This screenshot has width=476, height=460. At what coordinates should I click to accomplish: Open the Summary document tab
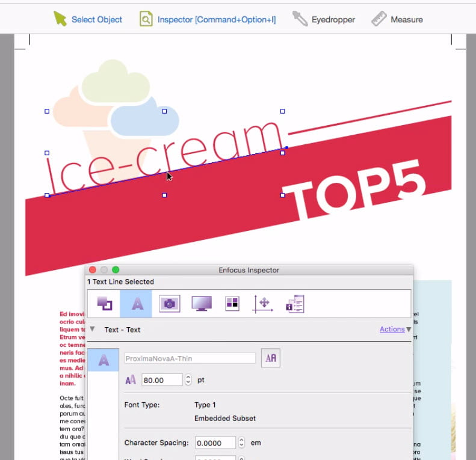point(295,304)
